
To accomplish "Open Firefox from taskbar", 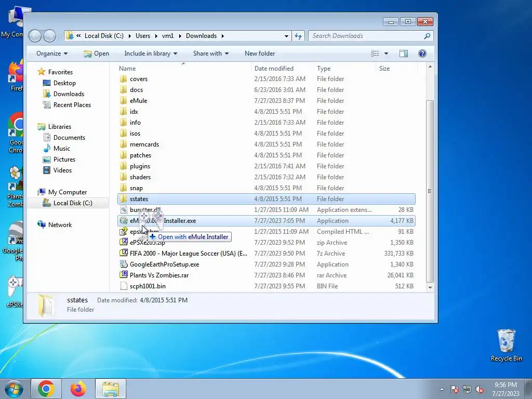I will click(78, 389).
